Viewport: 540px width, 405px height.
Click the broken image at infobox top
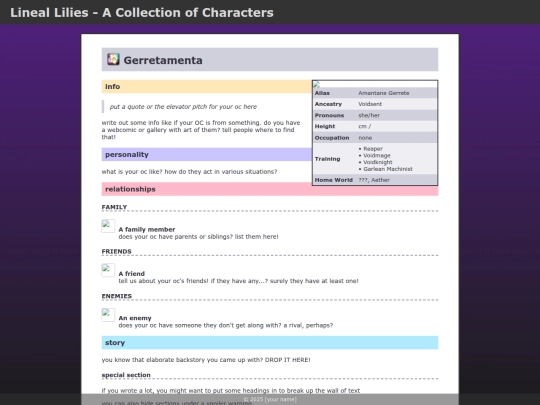(316, 84)
